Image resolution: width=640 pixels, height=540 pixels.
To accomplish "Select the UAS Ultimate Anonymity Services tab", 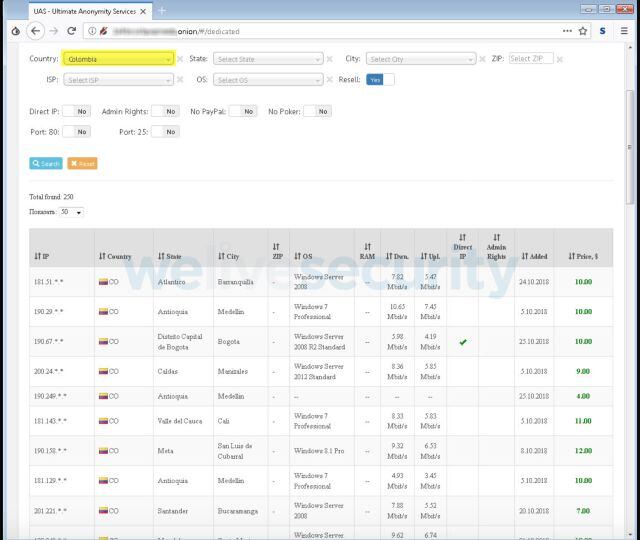I will 80,10.
